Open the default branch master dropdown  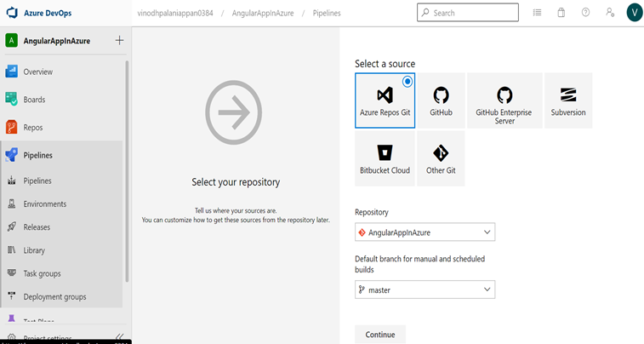425,290
